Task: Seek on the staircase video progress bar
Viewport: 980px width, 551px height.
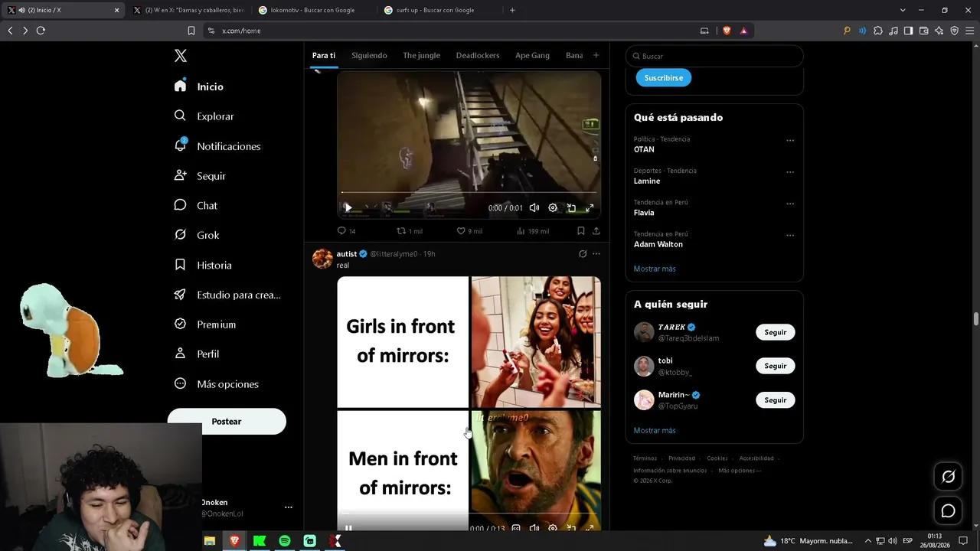Action: [x=469, y=193]
